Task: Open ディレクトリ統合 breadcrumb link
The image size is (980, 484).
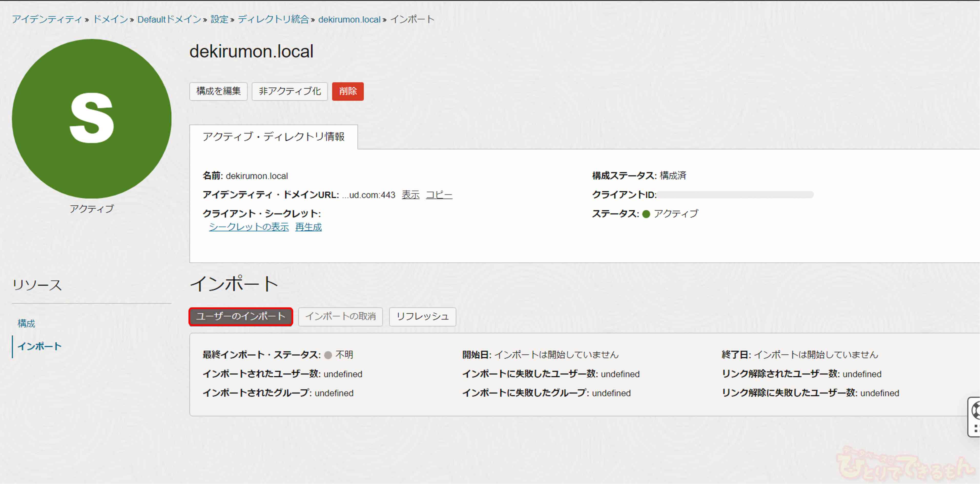Action: (x=273, y=19)
